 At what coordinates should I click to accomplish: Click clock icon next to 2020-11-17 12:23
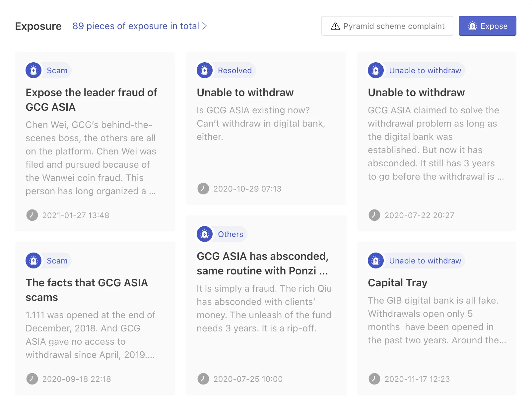pos(374,379)
